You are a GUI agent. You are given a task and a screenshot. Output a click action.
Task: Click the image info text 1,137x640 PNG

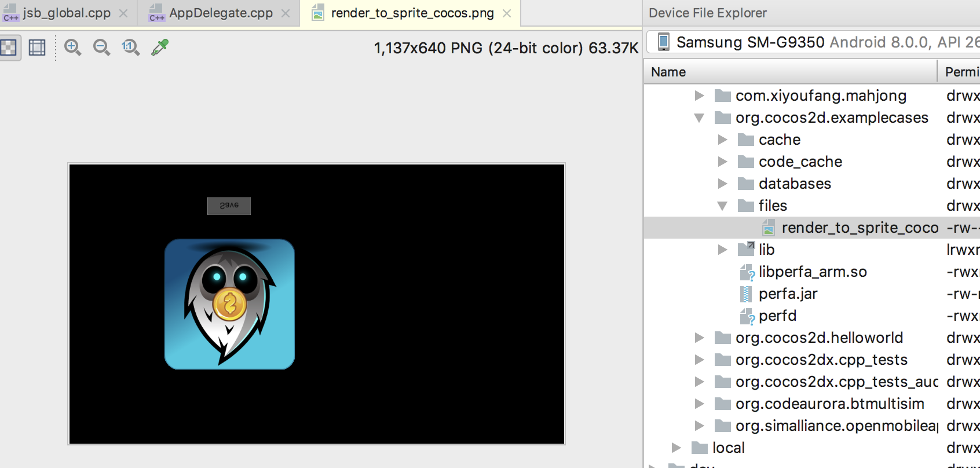tap(506, 48)
